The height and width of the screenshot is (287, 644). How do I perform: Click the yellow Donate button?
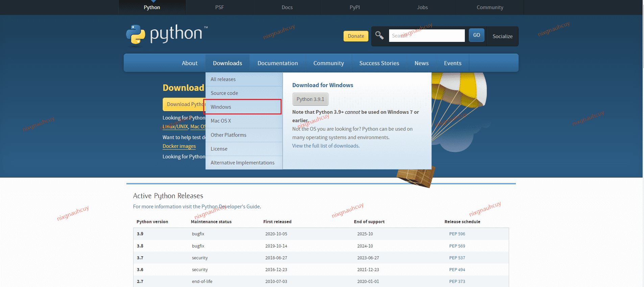click(356, 36)
